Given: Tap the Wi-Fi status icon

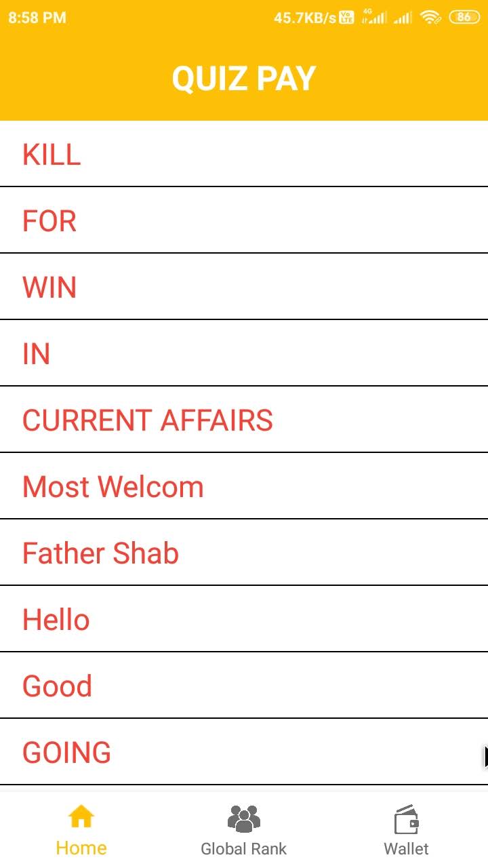Looking at the screenshot, I should [x=430, y=18].
